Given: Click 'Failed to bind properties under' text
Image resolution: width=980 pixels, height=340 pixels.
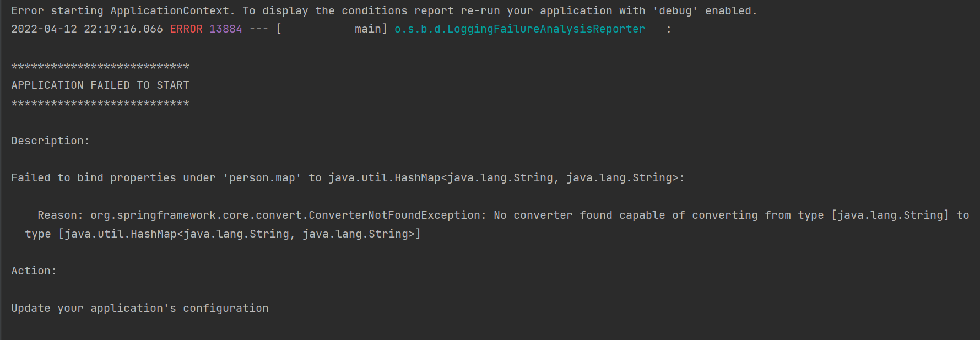Looking at the screenshot, I should click(113, 178).
